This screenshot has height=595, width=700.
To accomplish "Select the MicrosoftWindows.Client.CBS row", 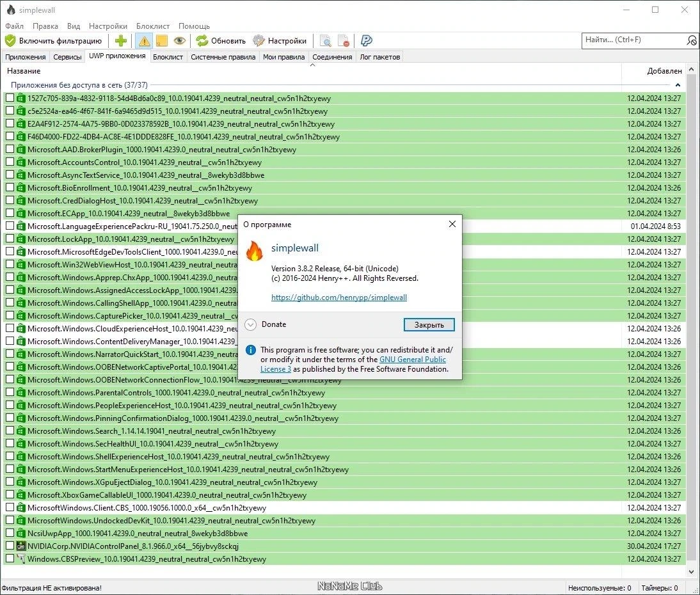I will tap(344, 507).
